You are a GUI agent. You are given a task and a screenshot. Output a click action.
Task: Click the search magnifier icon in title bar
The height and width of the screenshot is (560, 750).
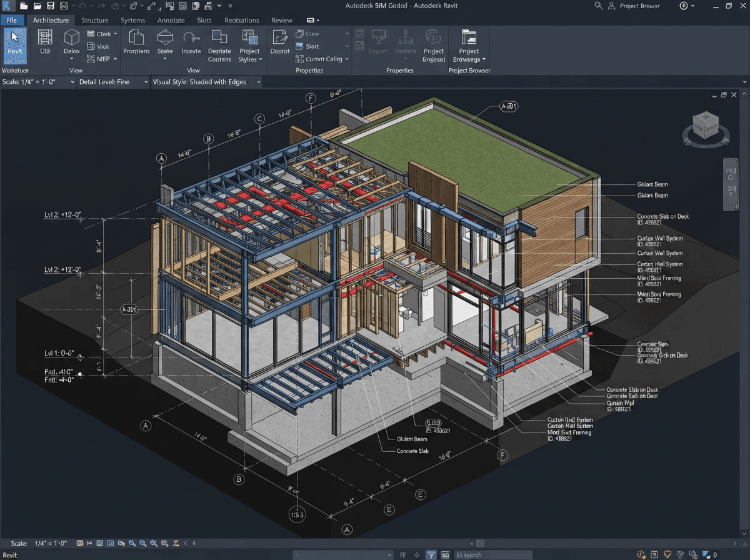[x=598, y=6]
